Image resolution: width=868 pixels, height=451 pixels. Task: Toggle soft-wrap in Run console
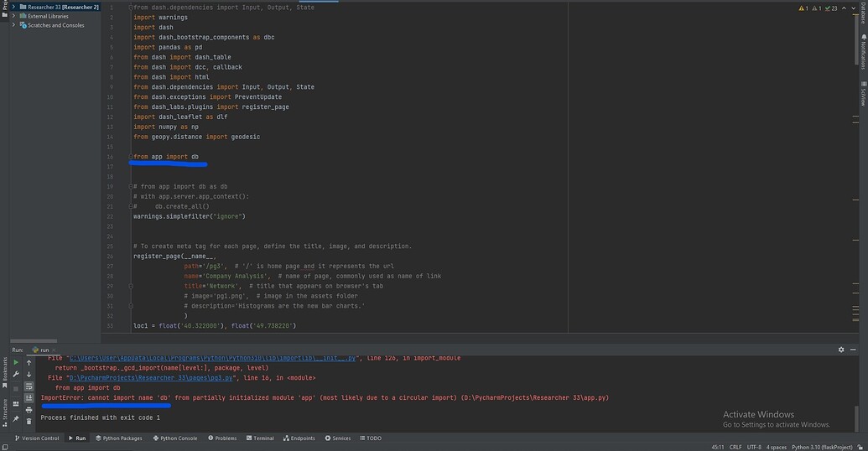coord(29,386)
